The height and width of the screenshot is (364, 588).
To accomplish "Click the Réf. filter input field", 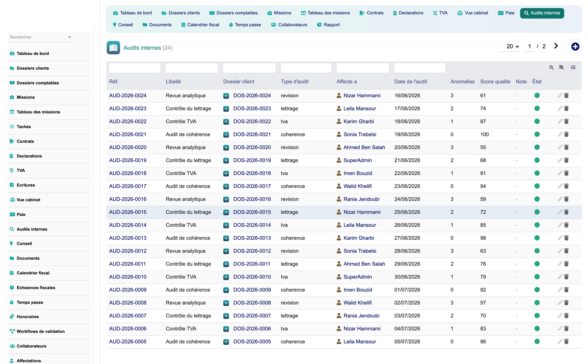I will click(x=134, y=68).
